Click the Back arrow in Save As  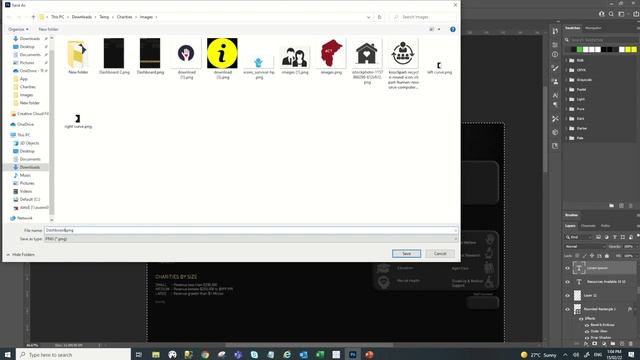[9, 17]
